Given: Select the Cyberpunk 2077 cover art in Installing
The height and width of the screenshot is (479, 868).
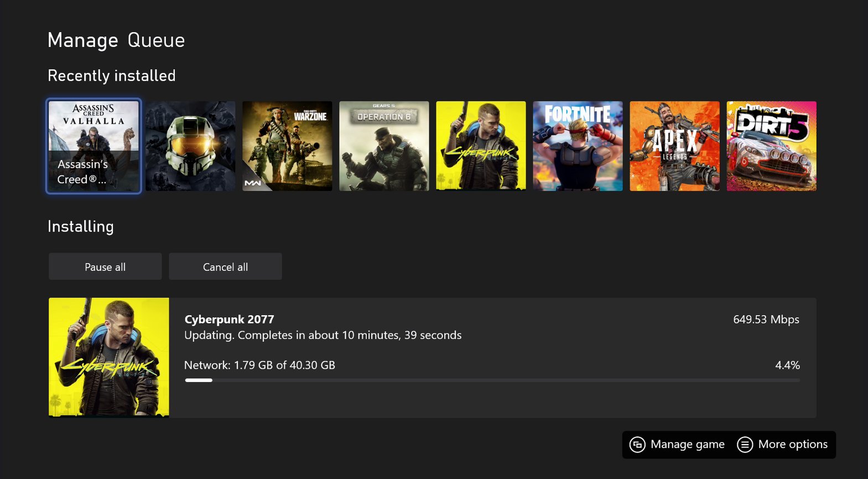Looking at the screenshot, I should point(109,358).
